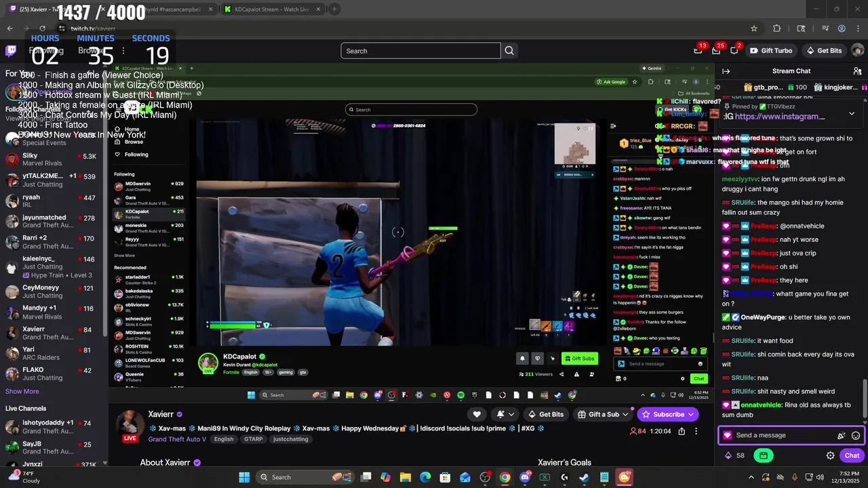868x488 pixels.
Task: Open the taskbar clock showing 7:52 PM
Action: [x=847, y=477]
